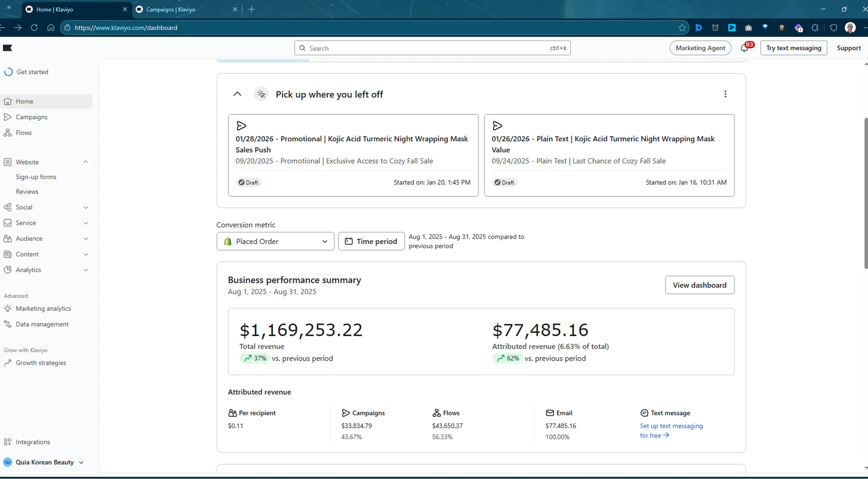Click the $1,169,253.22 total revenue value

click(301, 330)
